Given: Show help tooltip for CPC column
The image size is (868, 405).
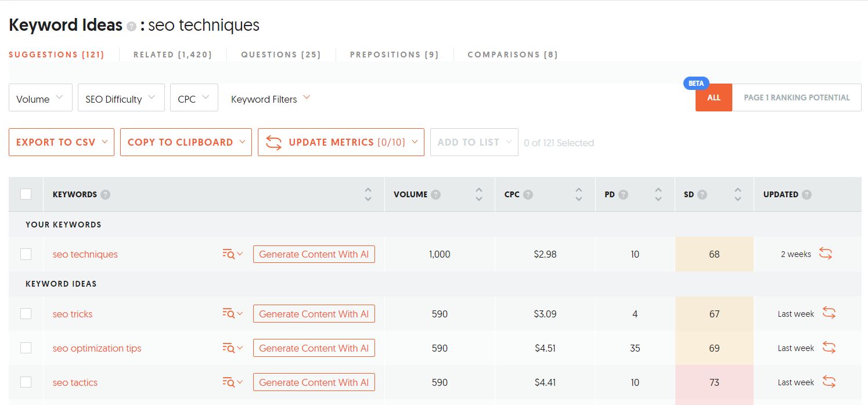Looking at the screenshot, I should point(528,195).
